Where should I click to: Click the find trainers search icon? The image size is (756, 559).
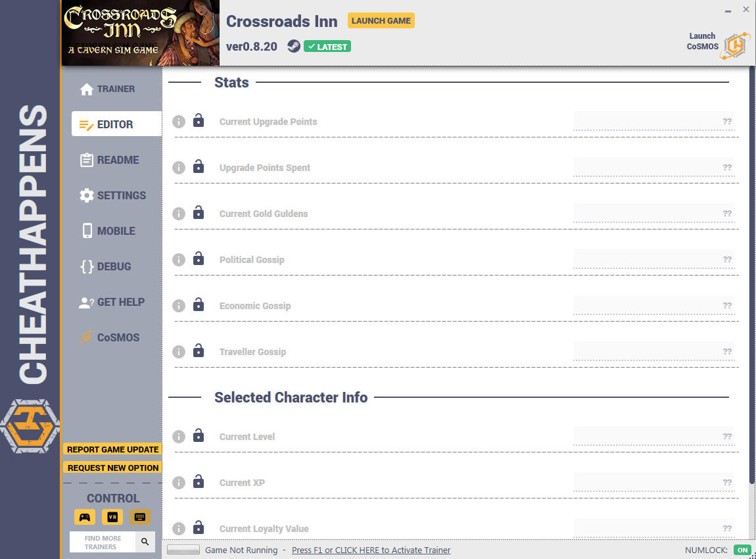pos(145,542)
